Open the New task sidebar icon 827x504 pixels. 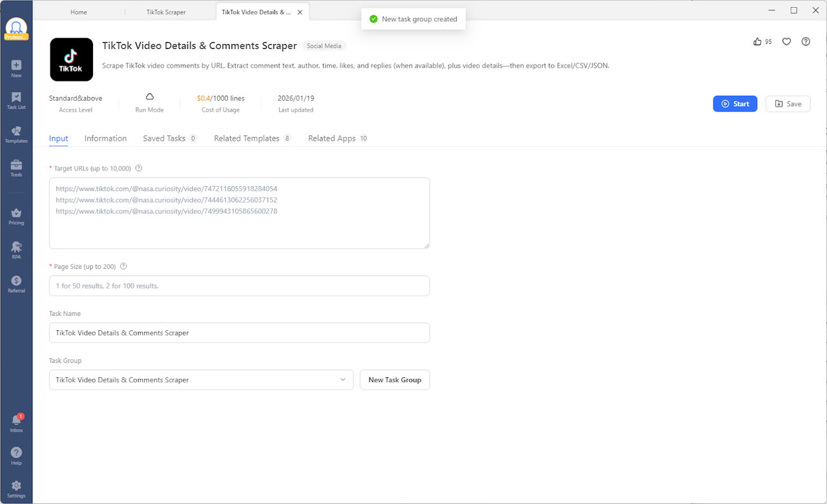coord(16,68)
